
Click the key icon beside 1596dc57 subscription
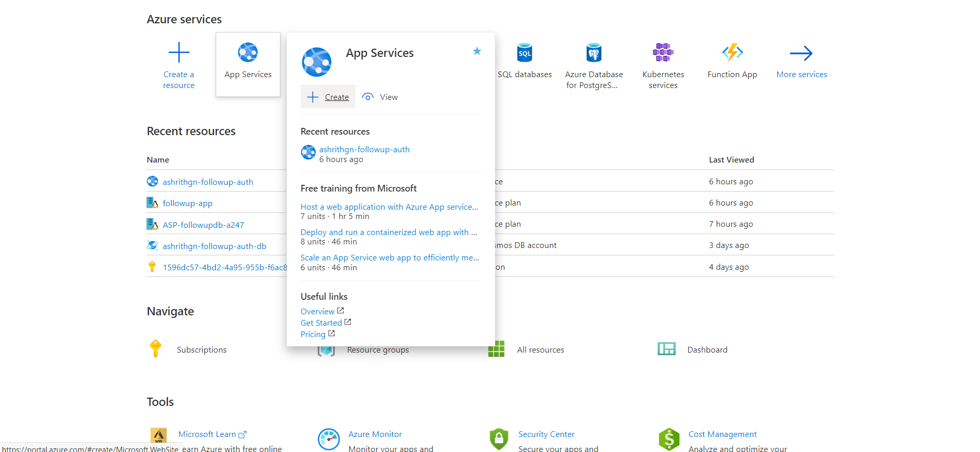coord(152,267)
